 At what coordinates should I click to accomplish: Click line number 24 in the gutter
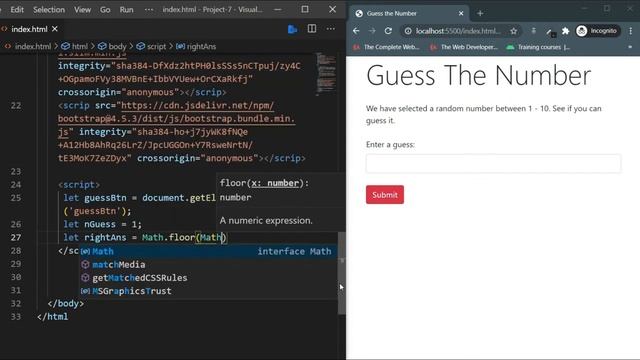pyautogui.click(x=16, y=184)
